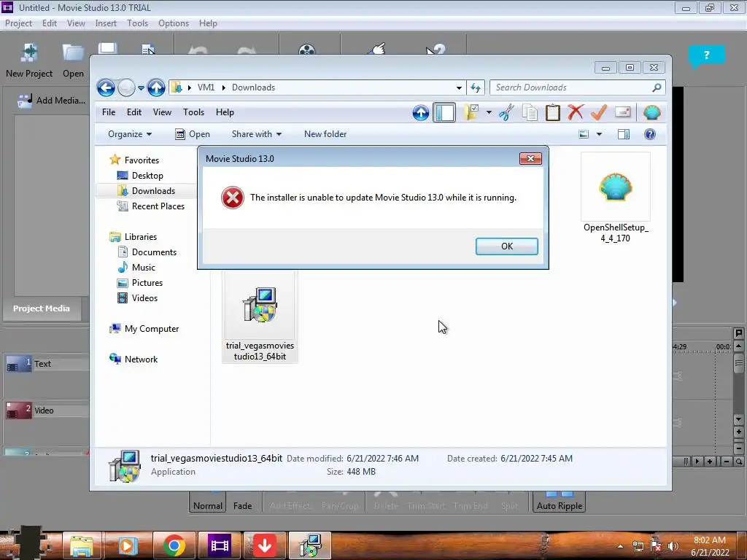This screenshot has width=747, height=560.
Task: Click the Open button in command bar
Action: tap(193, 134)
